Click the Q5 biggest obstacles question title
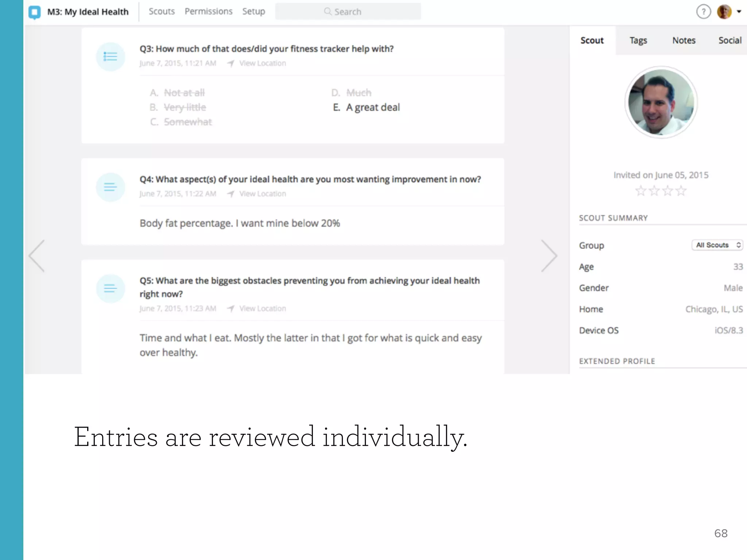 click(x=310, y=287)
